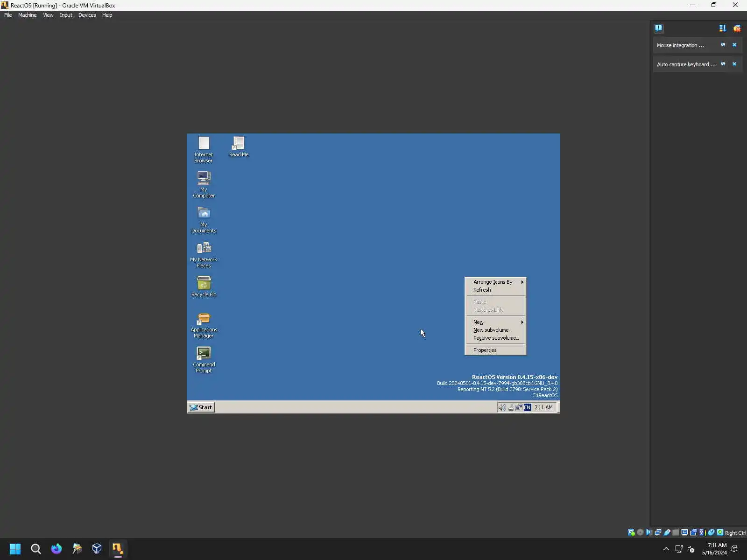Open the Input menu
This screenshot has height=560, width=747.
[66, 15]
